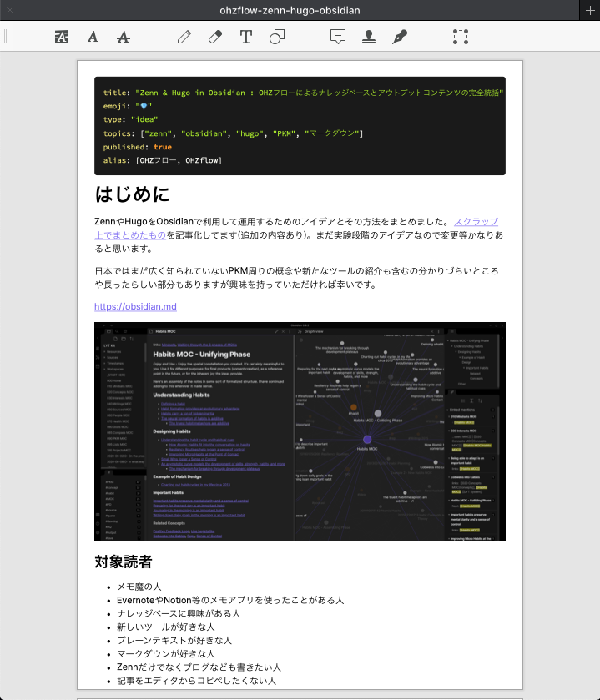Select the strikethrough text tool
600x700 pixels.
pyautogui.click(x=124, y=37)
